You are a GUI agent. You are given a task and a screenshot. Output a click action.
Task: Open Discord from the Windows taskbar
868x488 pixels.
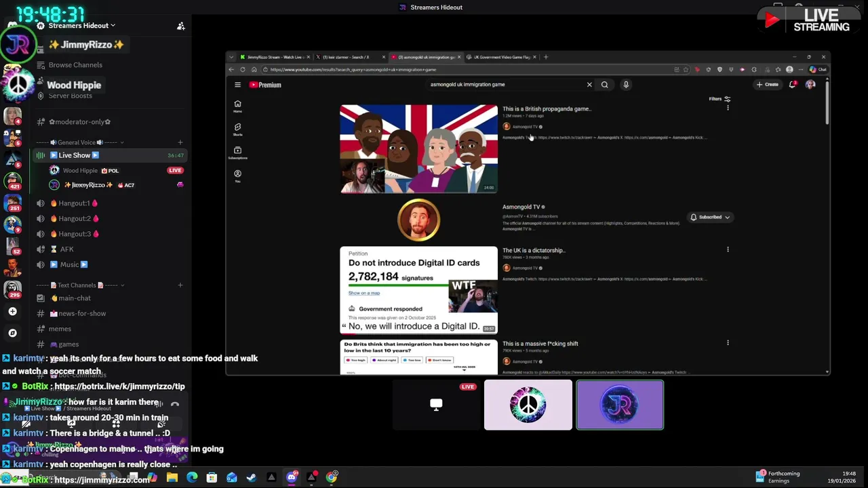tap(292, 477)
